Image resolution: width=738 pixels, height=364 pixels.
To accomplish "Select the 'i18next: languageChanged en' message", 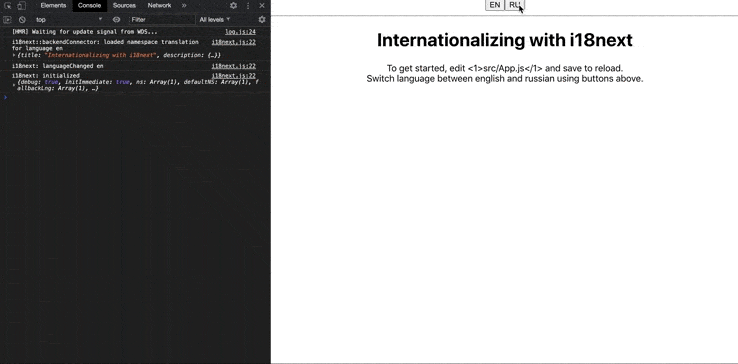I will tap(57, 66).
